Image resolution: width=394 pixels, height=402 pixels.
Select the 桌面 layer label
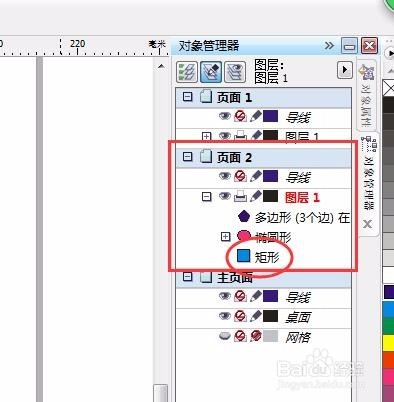pyautogui.click(x=297, y=317)
